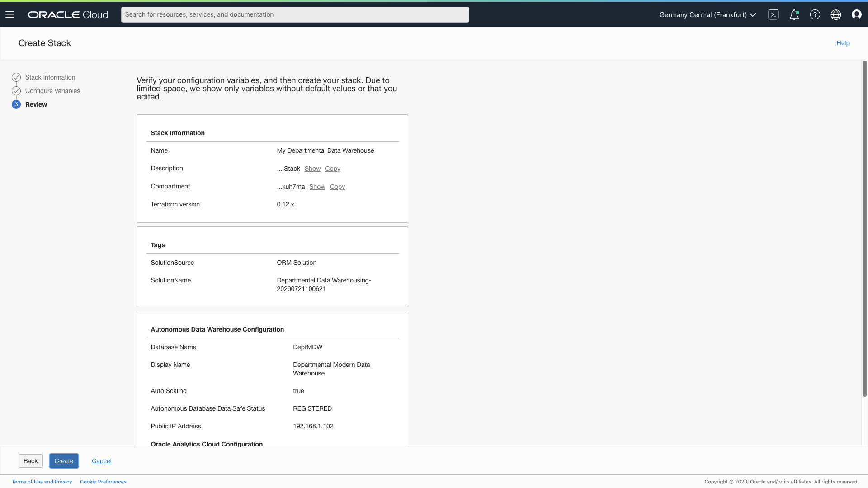Open the language globe icon
This screenshot has width=868, height=488.
835,14
